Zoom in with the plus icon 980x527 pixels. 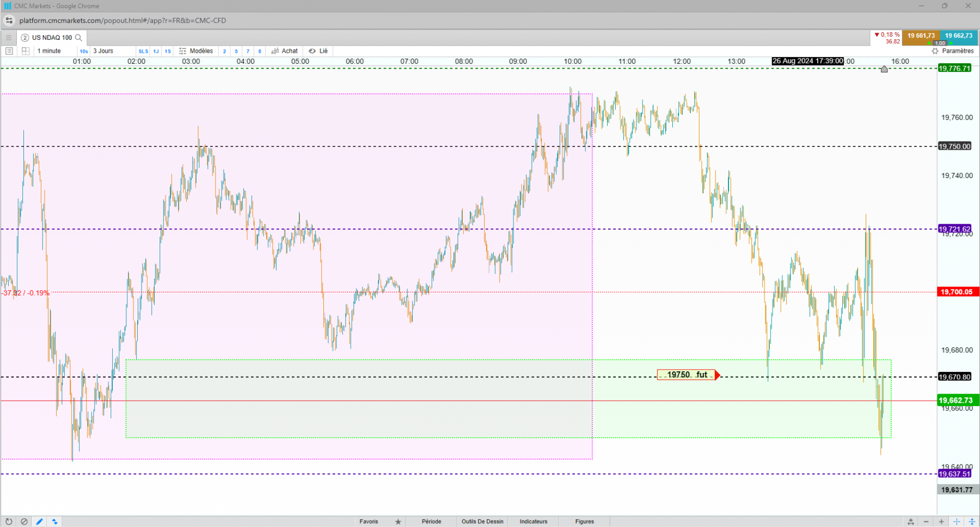pos(941,522)
